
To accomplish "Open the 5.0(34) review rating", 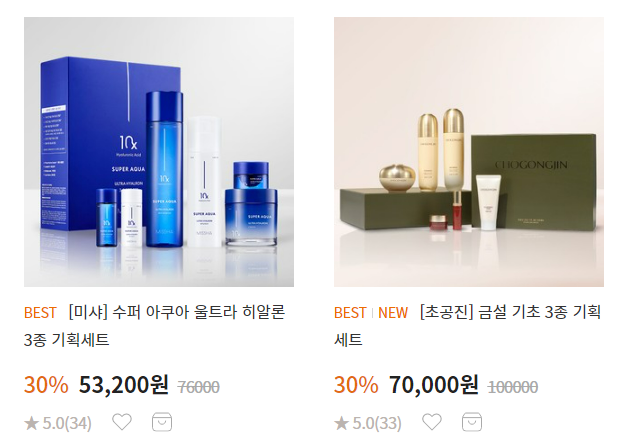I will click(x=58, y=423).
